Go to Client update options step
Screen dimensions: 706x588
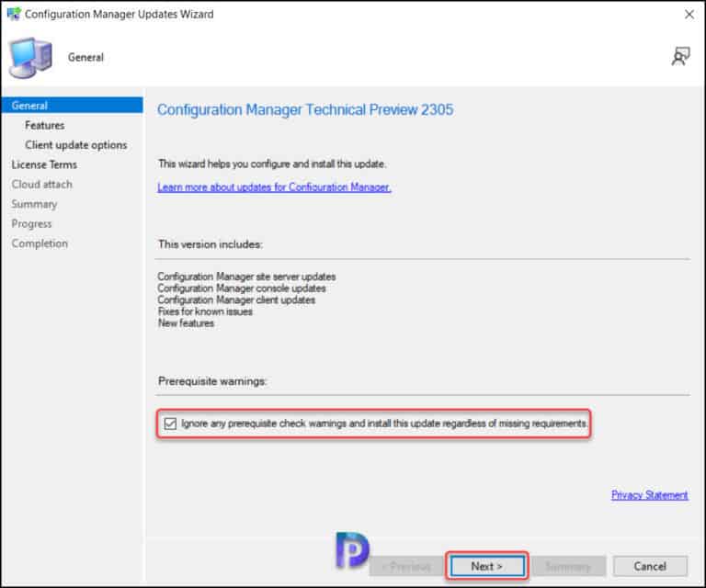(x=76, y=145)
